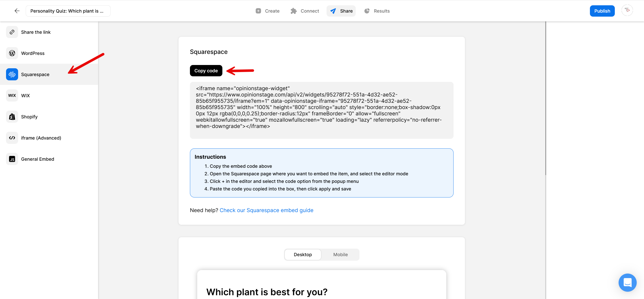Click the back arrow to exit share
644x299 pixels.
[17, 11]
